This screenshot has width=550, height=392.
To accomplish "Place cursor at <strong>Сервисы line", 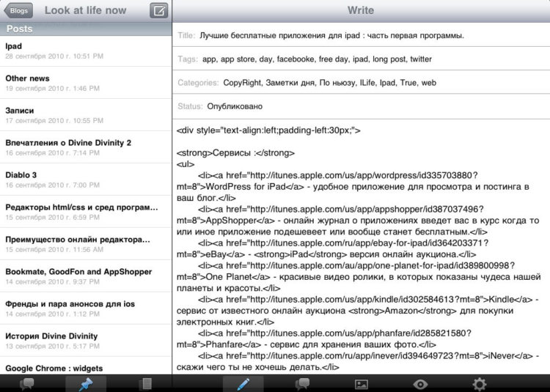I will pos(235,152).
